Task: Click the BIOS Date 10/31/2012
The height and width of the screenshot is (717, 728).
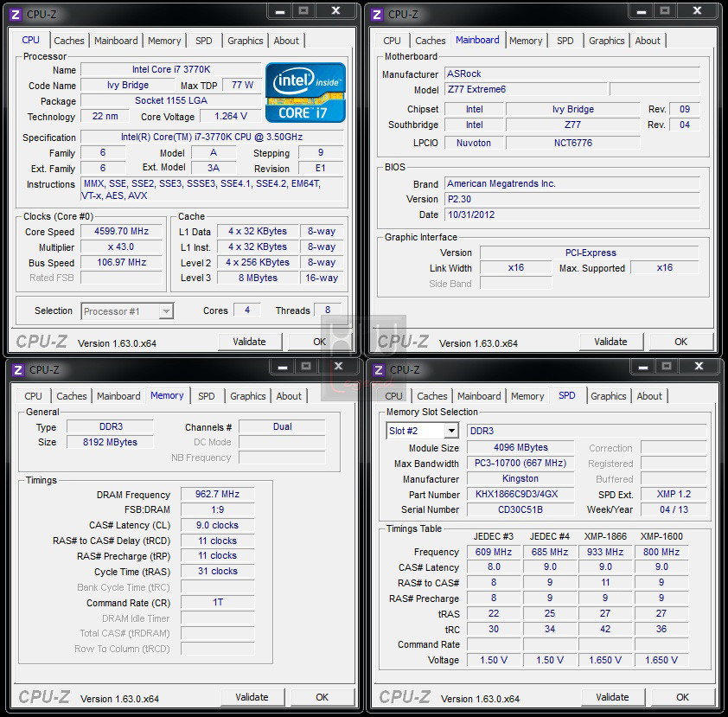Action: pos(572,214)
